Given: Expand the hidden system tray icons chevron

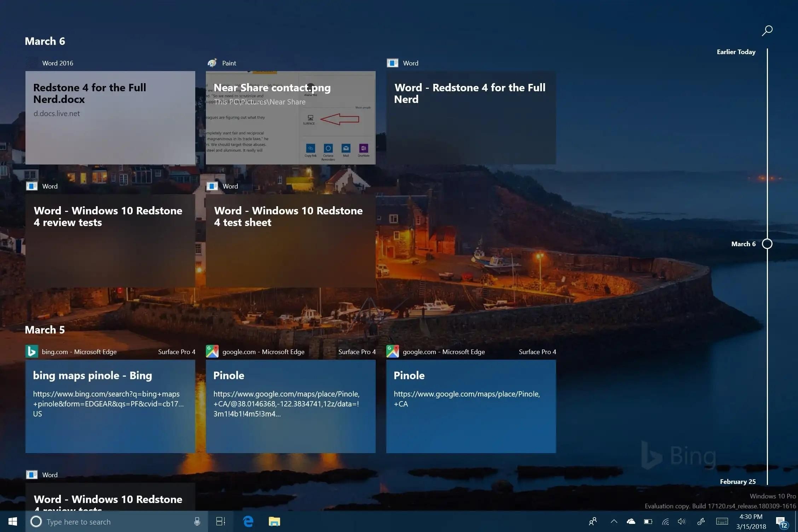Looking at the screenshot, I should point(614,521).
